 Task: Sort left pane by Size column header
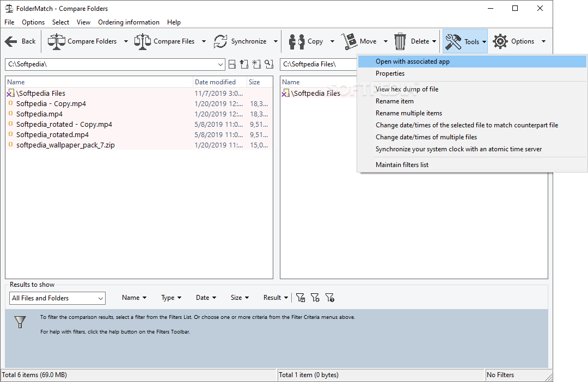pyautogui.click(x=260, y=82)
